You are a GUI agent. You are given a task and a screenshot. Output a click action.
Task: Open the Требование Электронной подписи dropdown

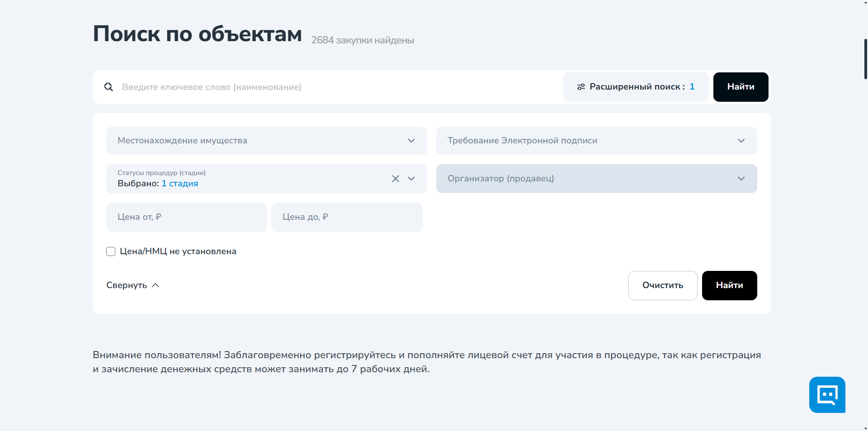point(596,141)
